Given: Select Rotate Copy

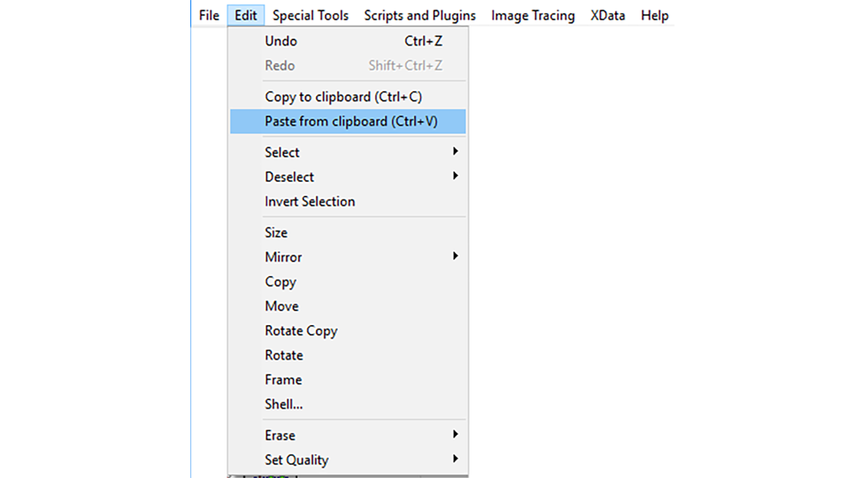Looking at the screenshot, I should 301,330.
